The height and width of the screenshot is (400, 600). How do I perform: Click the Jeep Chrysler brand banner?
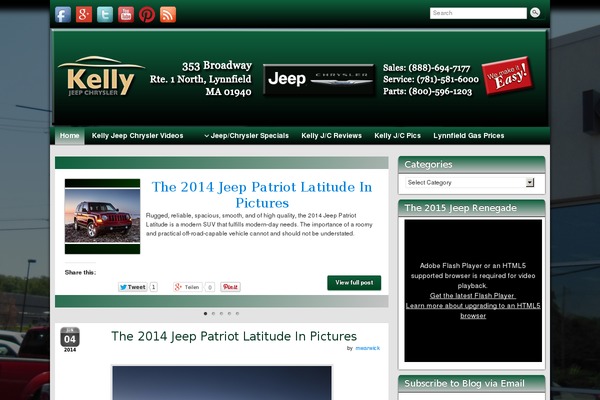(x=319, y=80)
